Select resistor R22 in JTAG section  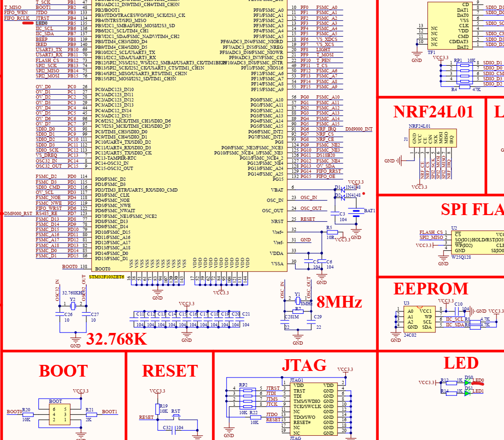255,417
